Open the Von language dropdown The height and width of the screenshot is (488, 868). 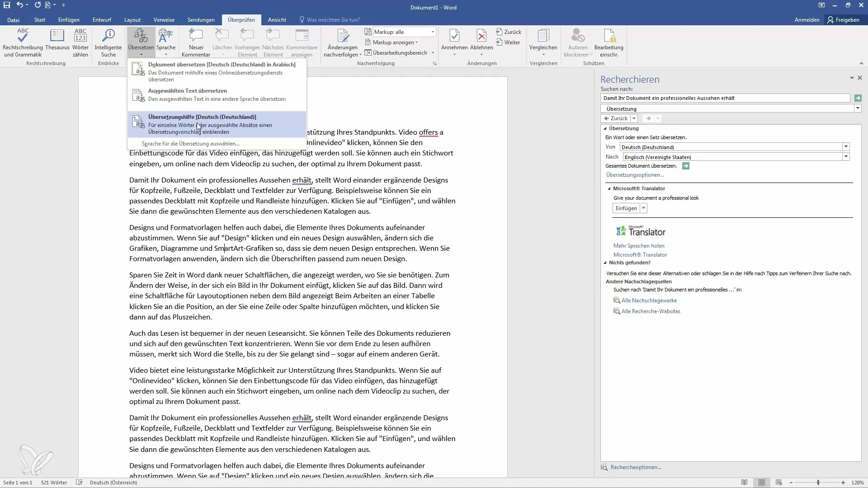pyautogui.click(x=846, y=147)
